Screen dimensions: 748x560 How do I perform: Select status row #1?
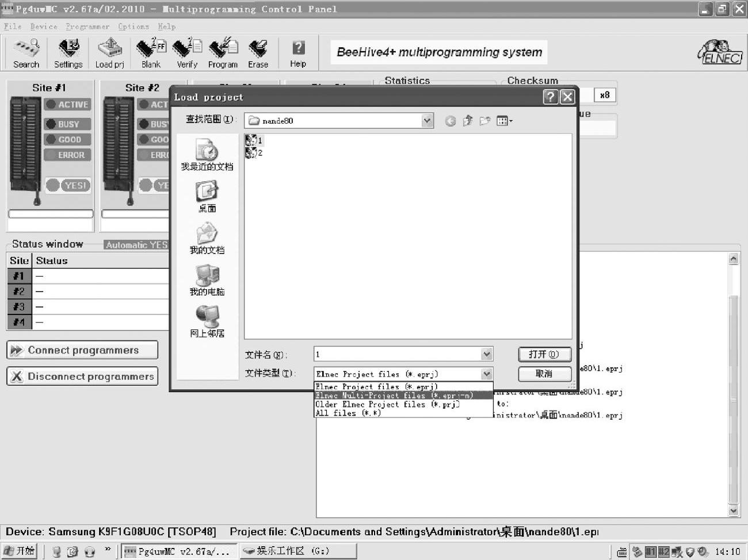coord(88,276)
